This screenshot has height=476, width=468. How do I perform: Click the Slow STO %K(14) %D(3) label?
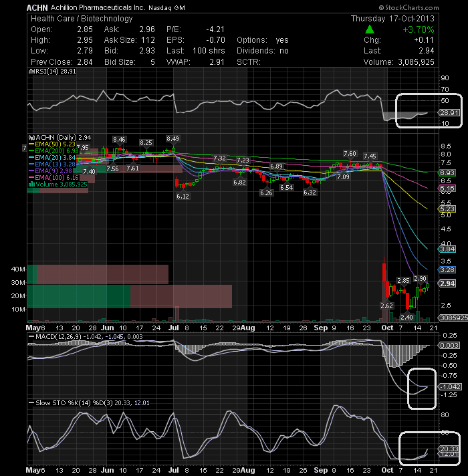point(74,403)
